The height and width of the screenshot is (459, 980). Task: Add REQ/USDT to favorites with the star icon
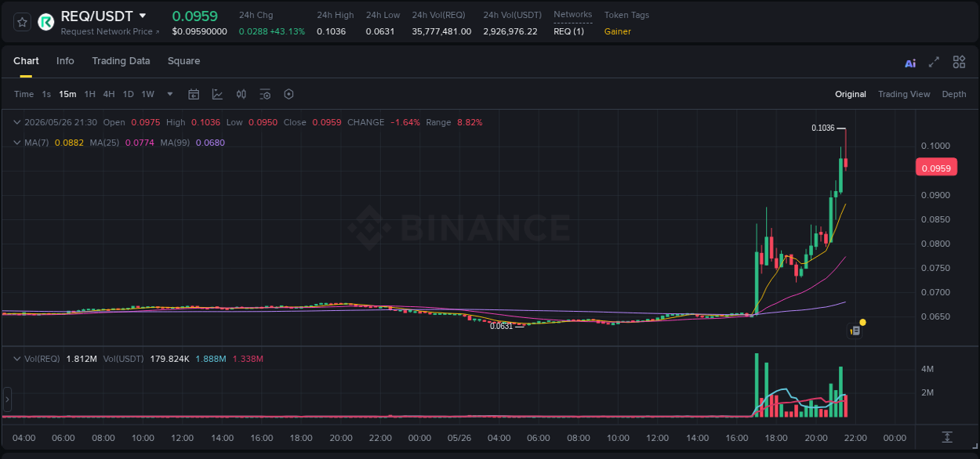[22, 22]
